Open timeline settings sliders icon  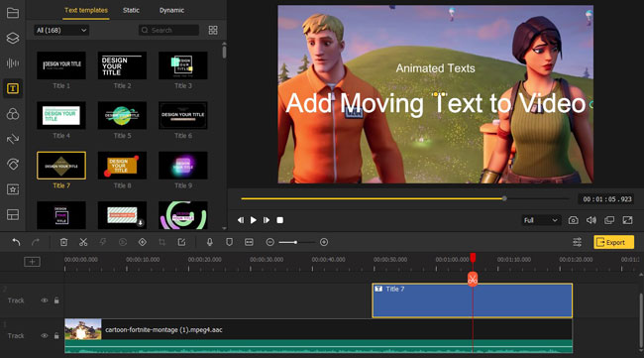577,242
